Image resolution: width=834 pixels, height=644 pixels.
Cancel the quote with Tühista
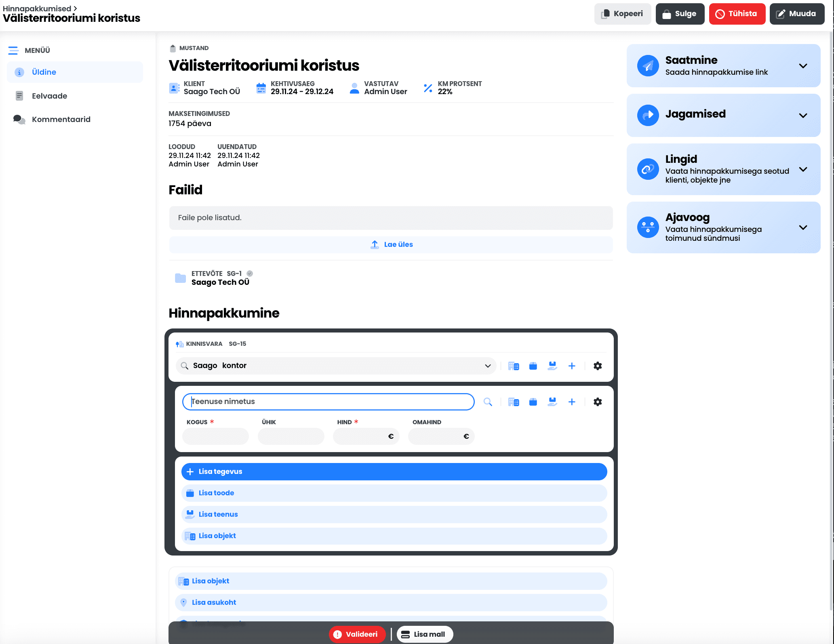click(x=737, y=14)
